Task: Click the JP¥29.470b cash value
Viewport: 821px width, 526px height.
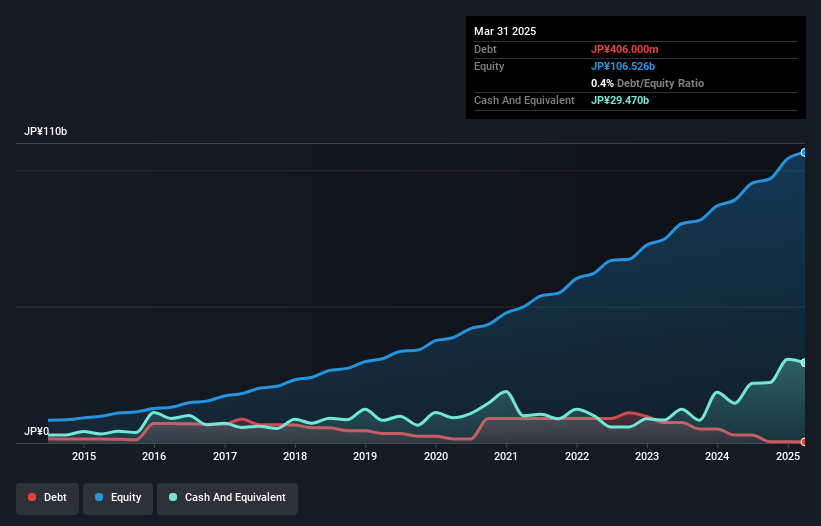Action: [620, 100]
